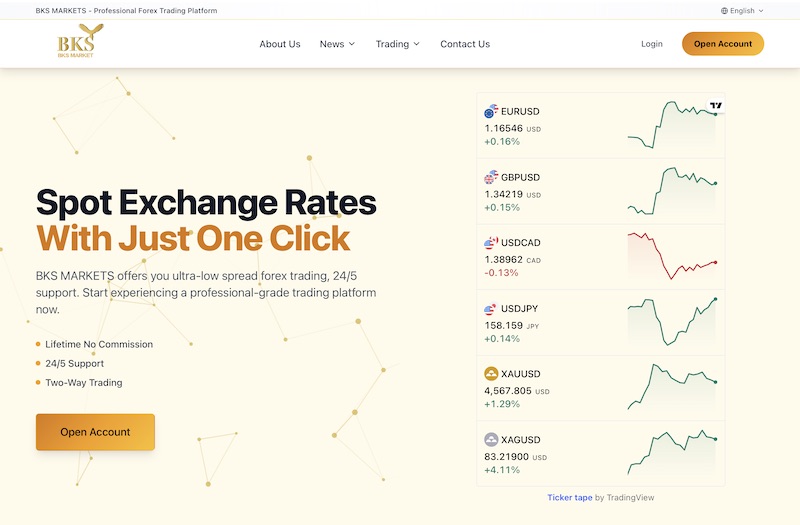
Task: Click the XAUUSD gold icon
Action: tap(491, 374)
